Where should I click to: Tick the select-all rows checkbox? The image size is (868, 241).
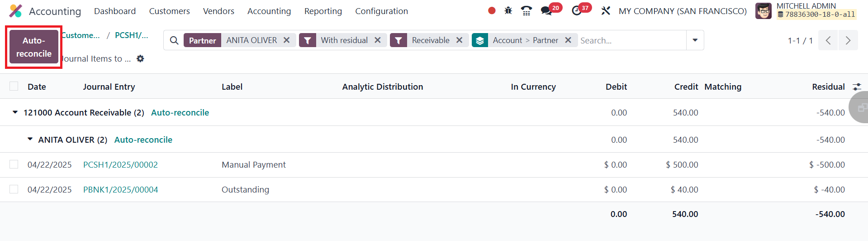coord(14,87)
